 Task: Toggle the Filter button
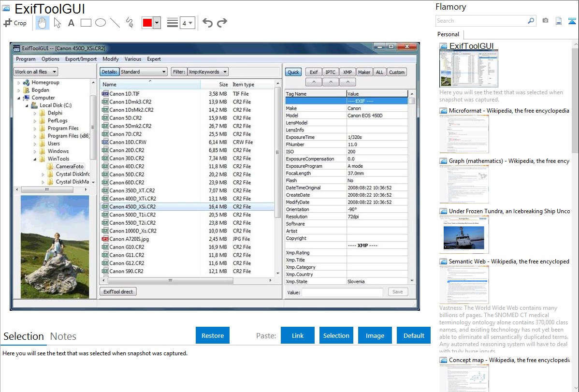(179, 72)
